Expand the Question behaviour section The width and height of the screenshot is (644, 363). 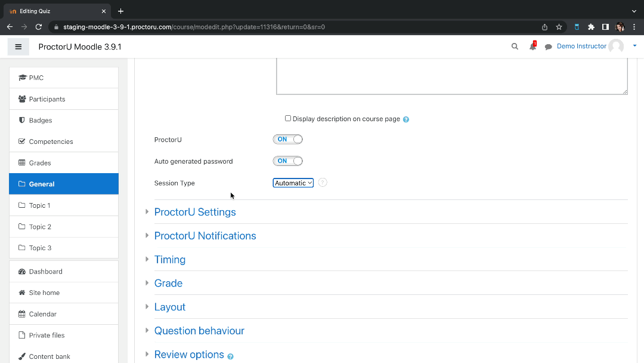(x=199, y=331)
